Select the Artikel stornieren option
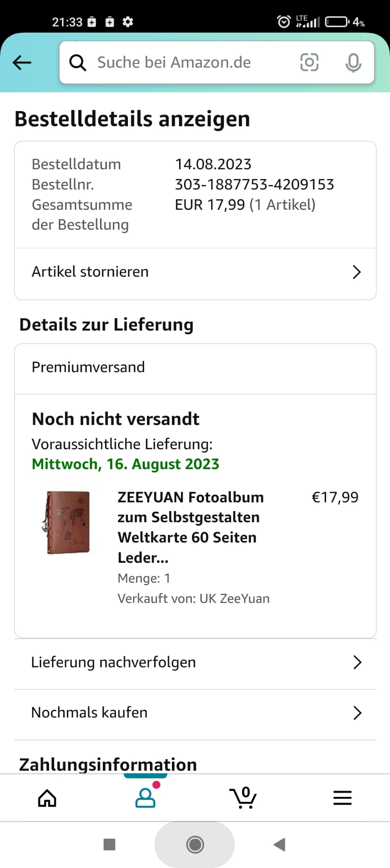Screen dimensions: 390x868 [90, 272]
